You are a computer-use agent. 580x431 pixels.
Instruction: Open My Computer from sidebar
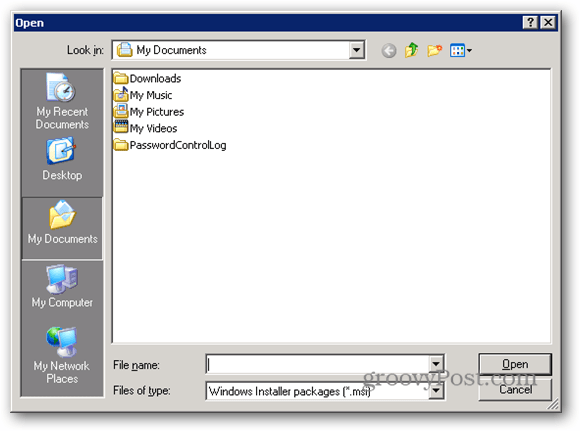click(x=62, y=286)
